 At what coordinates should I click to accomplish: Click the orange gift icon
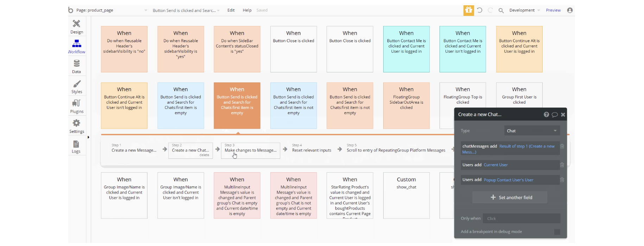click(x=468, y=10)
